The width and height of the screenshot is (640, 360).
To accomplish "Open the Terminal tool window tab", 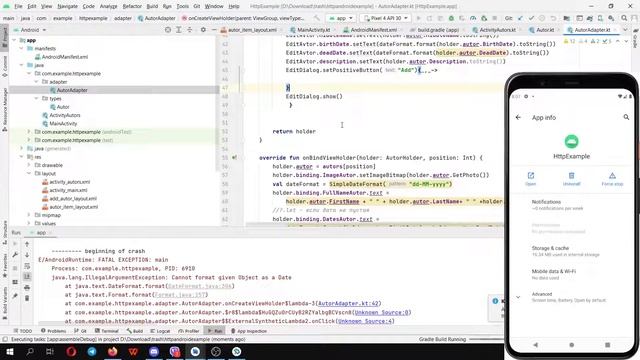I will click(x=107, y=331).
